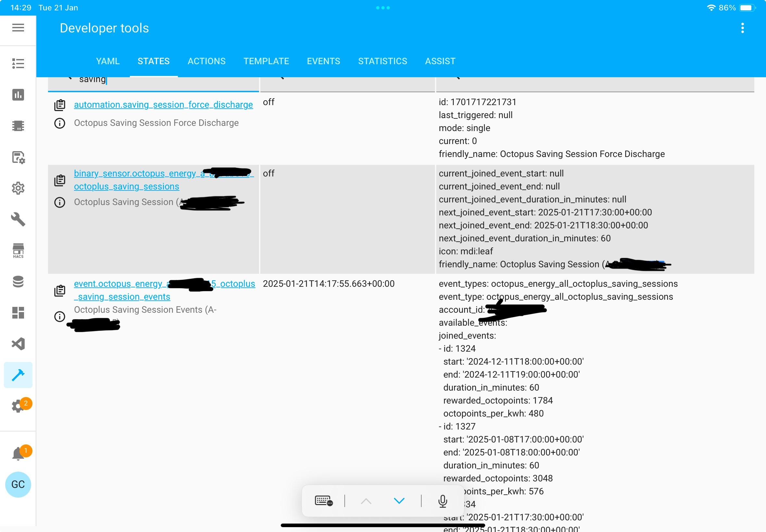Open the hamburger sidebar menu

(18, 28)
